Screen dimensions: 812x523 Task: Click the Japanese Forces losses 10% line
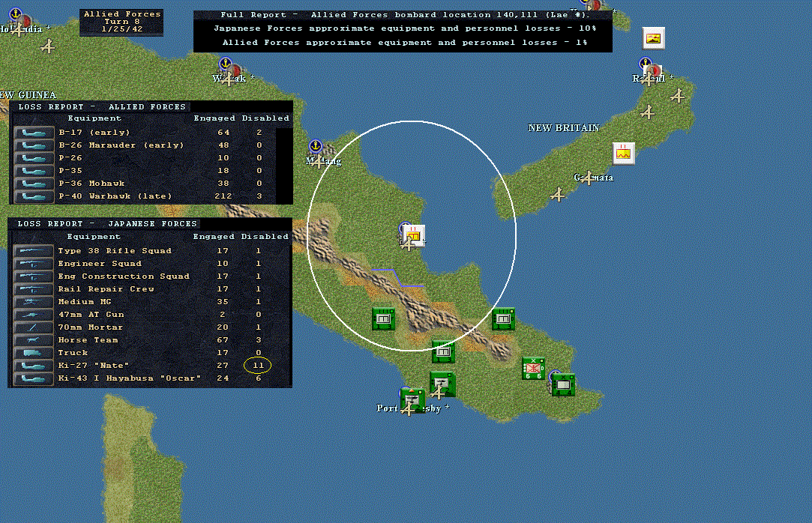point(405,28)
